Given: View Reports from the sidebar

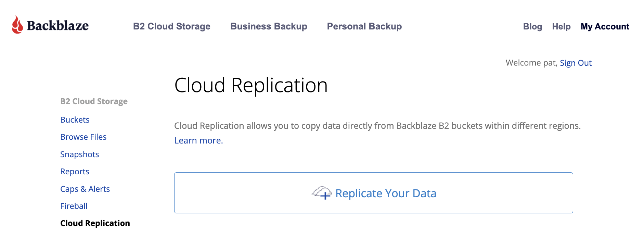Looking at the screenshot, I should (x=75, y=172).
